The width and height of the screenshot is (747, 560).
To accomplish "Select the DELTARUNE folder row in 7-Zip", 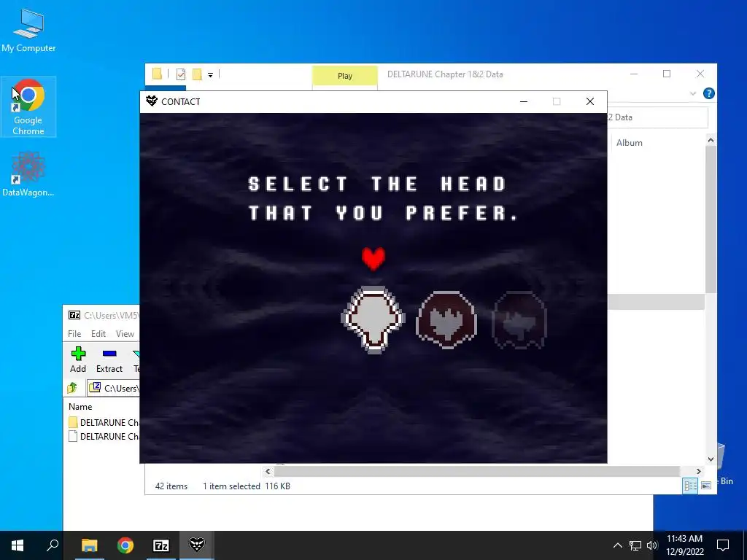I will (104, 422).
